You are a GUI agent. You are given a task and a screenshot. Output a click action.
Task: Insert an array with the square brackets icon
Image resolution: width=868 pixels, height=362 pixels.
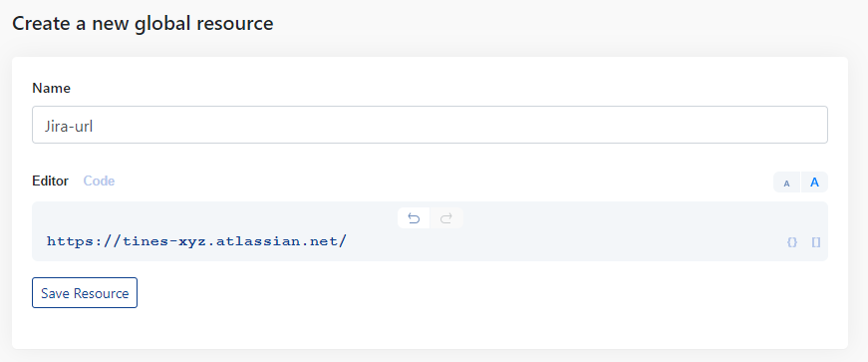[x=816, y=242]
